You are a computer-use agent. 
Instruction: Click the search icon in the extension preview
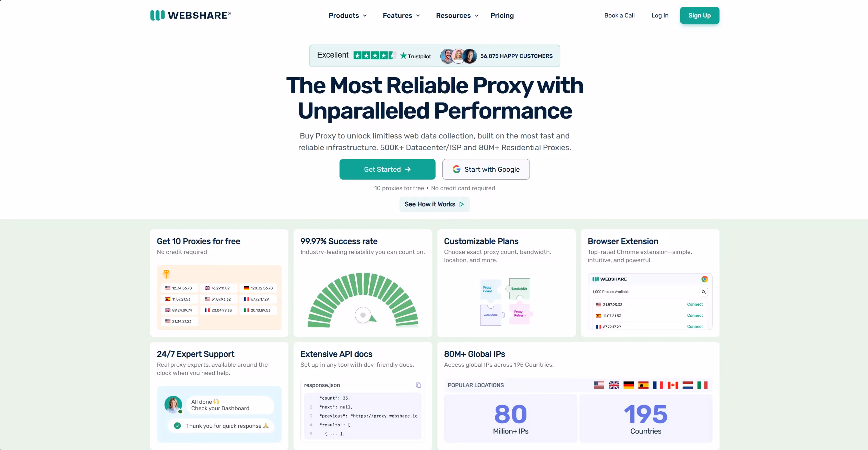click(704, 292)
